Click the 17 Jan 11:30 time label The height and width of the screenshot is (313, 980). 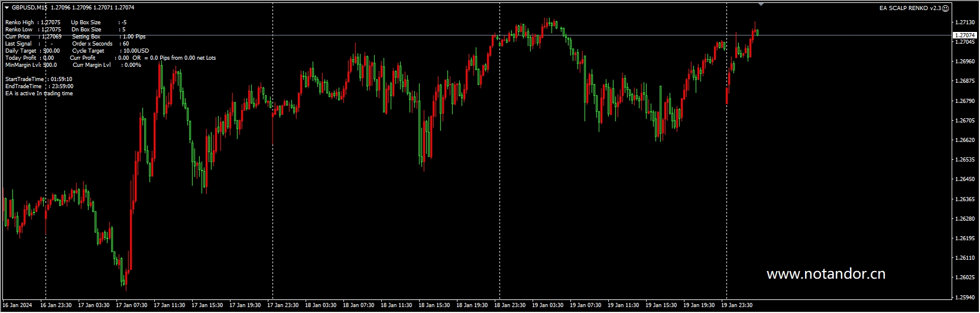(x=170, y=305)
